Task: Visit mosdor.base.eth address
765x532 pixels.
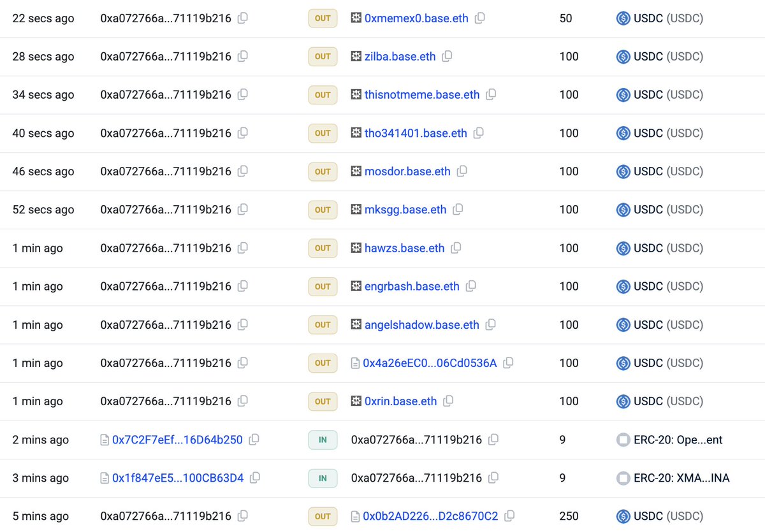Action: (x=407, y=171)
